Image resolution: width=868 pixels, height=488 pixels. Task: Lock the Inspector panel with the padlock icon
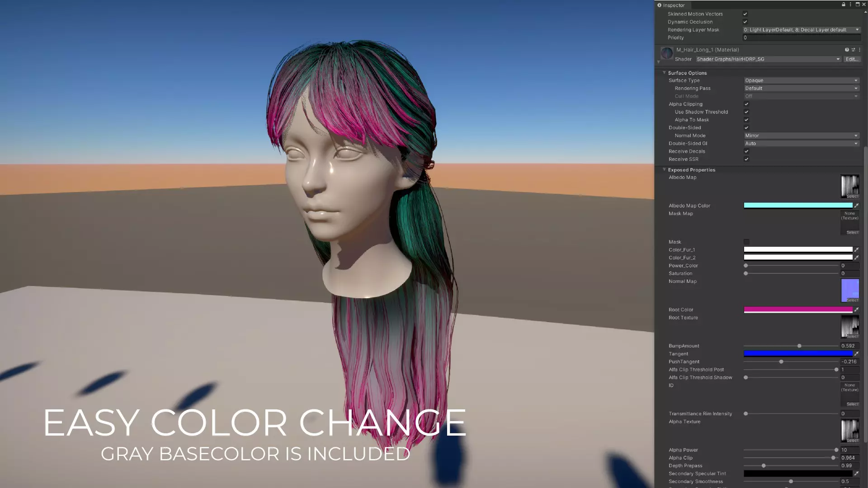pyautogui.click(x=843, y=5)
